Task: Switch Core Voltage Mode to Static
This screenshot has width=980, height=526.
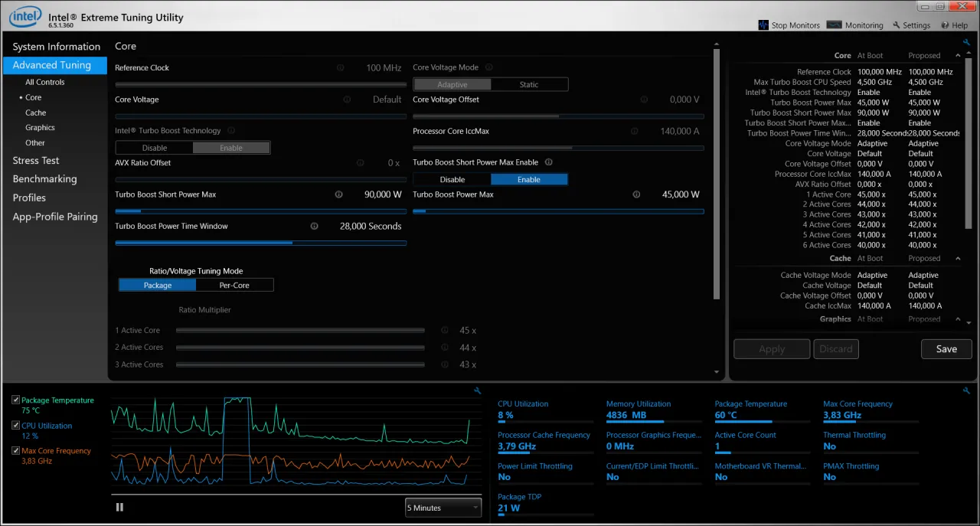Action: pos(529,83)
